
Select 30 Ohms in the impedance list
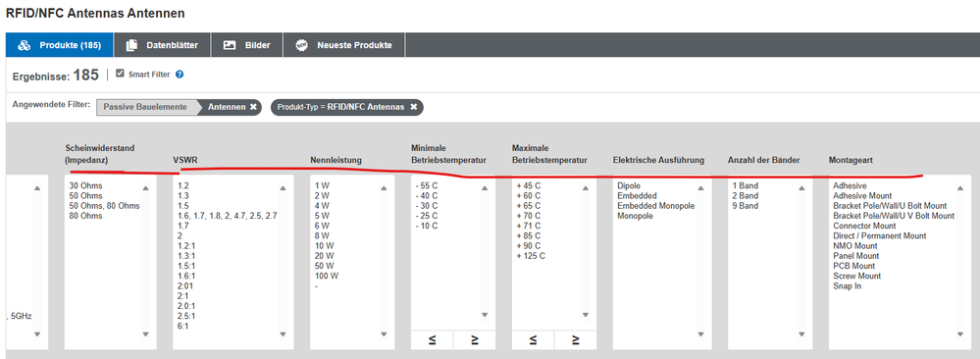point(86,185)
